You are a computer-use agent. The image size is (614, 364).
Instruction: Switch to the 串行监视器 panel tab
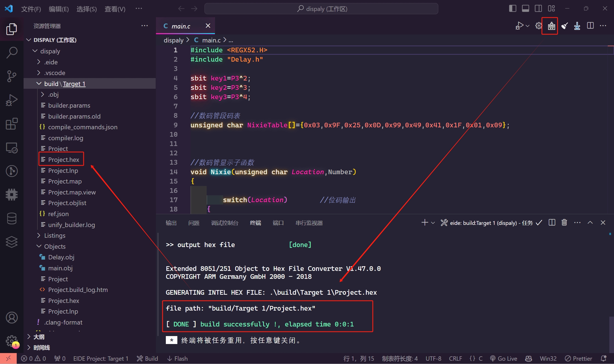coord(309,223)
